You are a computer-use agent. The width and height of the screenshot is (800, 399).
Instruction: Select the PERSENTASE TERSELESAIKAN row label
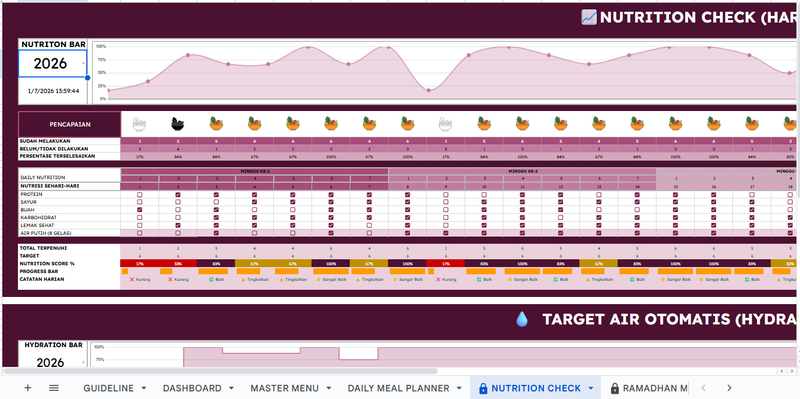(69, 156)
